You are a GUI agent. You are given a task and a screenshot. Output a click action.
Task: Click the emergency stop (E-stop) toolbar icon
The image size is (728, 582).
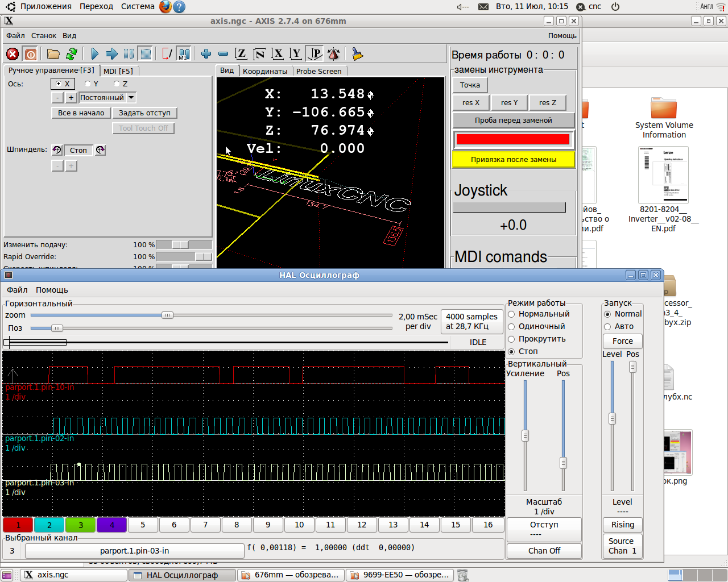[x=13, y=54]
